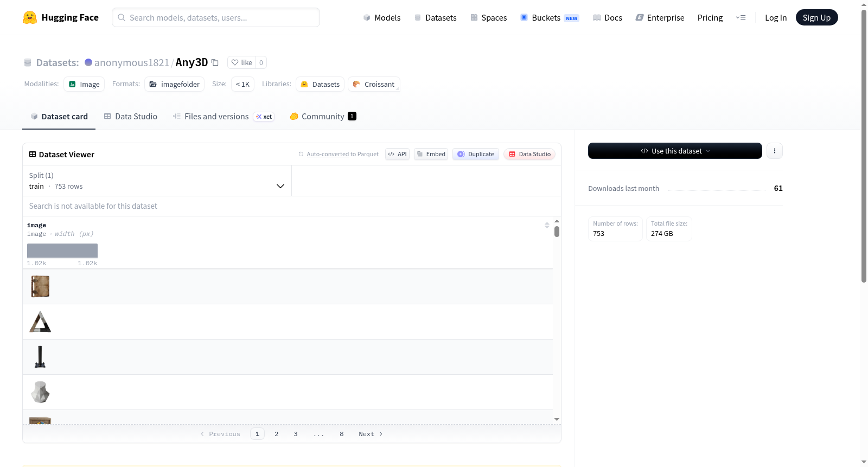The height and width of the screenshot is (467, 868).
Task: Filter by Image modality tag
Action: click(84, 84)
